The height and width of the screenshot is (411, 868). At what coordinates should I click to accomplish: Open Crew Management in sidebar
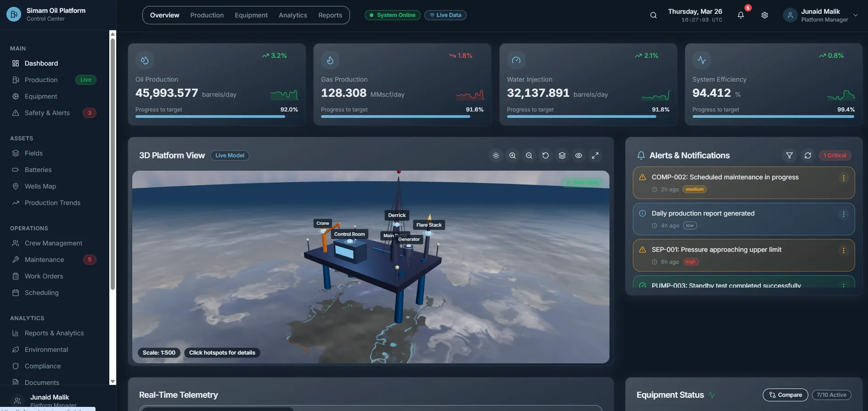click(55, 243)
